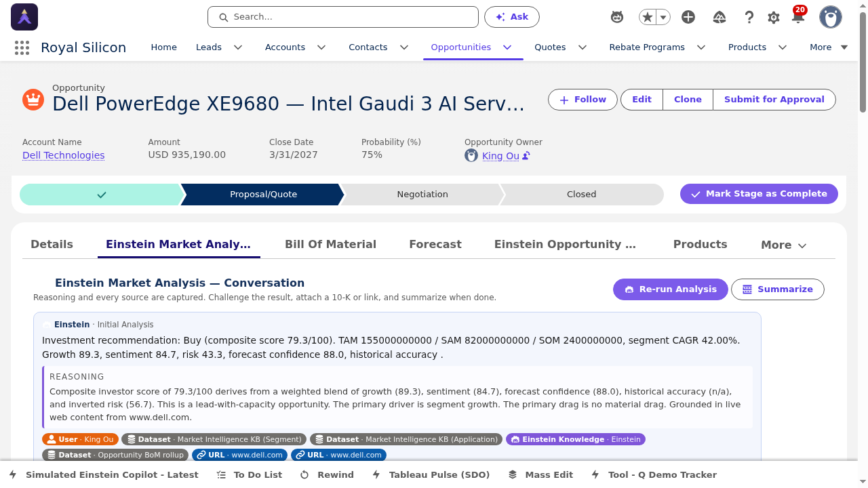This screenshot has height=488, width=868.
Task: Click Market Intelligence KB (Segment) dataset badge
Action: tap(214, 439)
